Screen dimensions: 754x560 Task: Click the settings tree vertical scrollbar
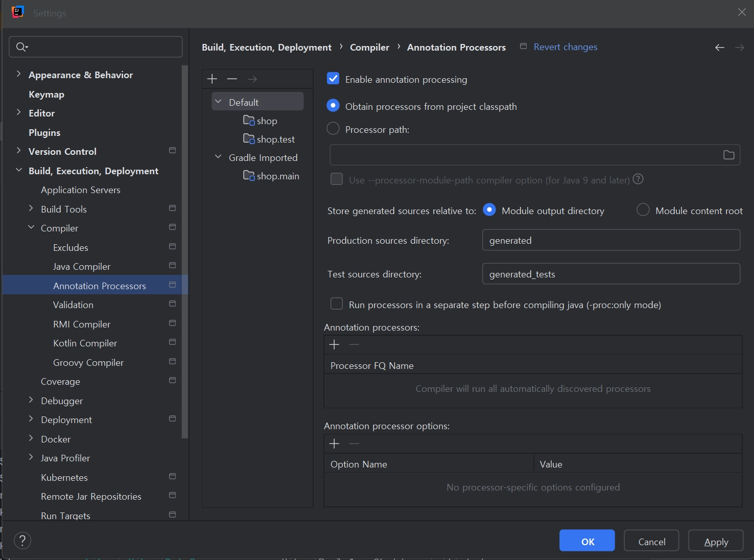click(185, 251)
